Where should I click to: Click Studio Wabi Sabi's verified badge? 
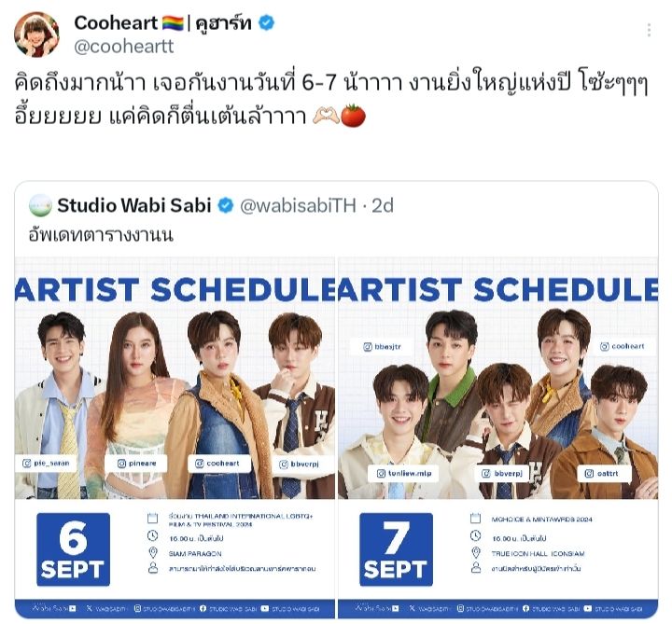coord(226,205)
